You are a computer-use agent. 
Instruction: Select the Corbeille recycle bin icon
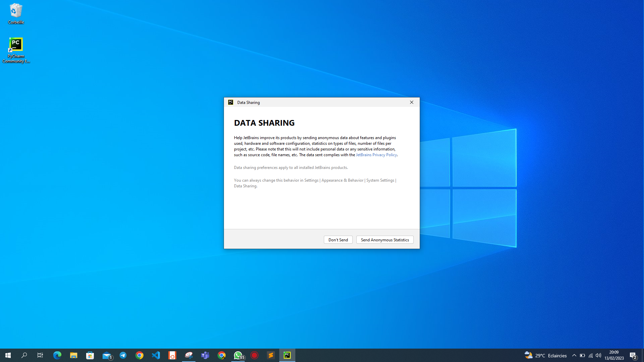[16, 14]
